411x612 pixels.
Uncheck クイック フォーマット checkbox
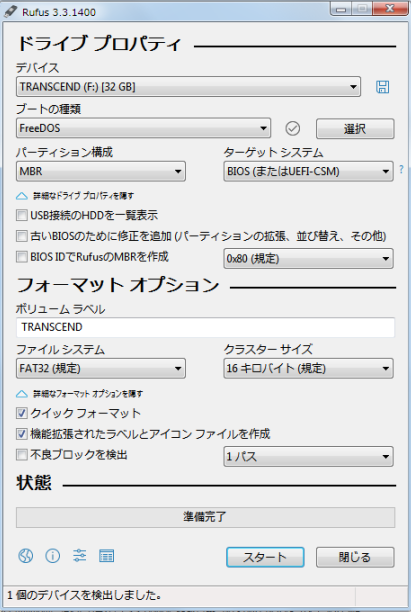[x=21, y=413]
